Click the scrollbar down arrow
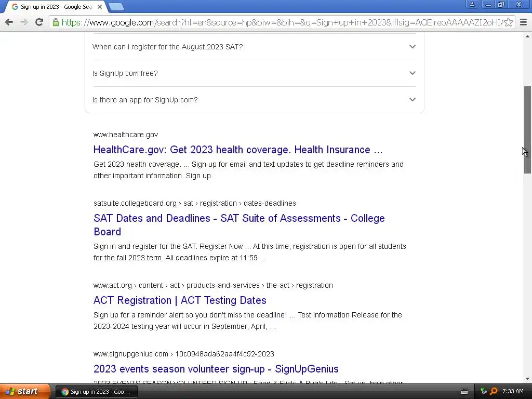The height and width of the screenshot is (399, 532). point(527,379)
